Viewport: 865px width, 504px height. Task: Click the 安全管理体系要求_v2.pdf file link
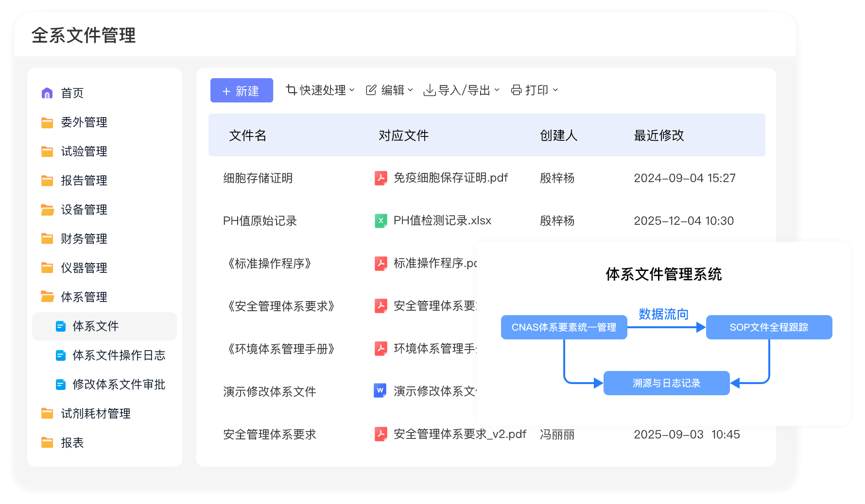tap(460, 434)
